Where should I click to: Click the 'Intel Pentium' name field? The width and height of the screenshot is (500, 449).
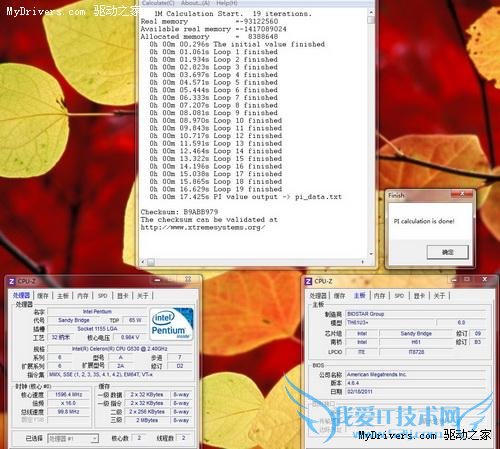point(97,312)
